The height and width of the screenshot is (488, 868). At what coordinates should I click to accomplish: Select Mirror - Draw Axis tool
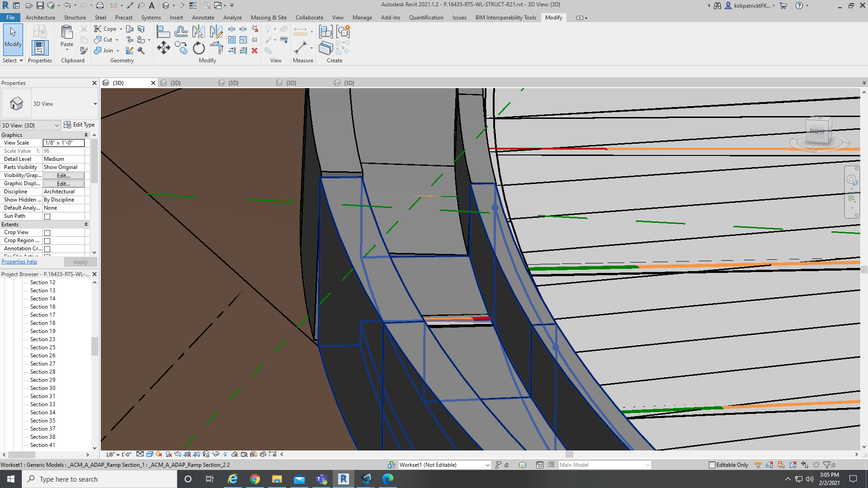click(216, 32)
